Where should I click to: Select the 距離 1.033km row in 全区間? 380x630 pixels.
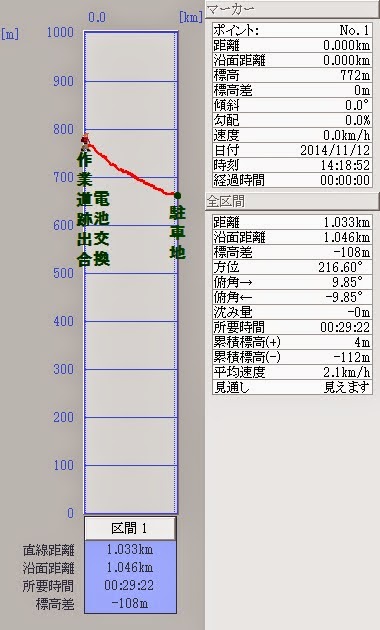point(292,222)
